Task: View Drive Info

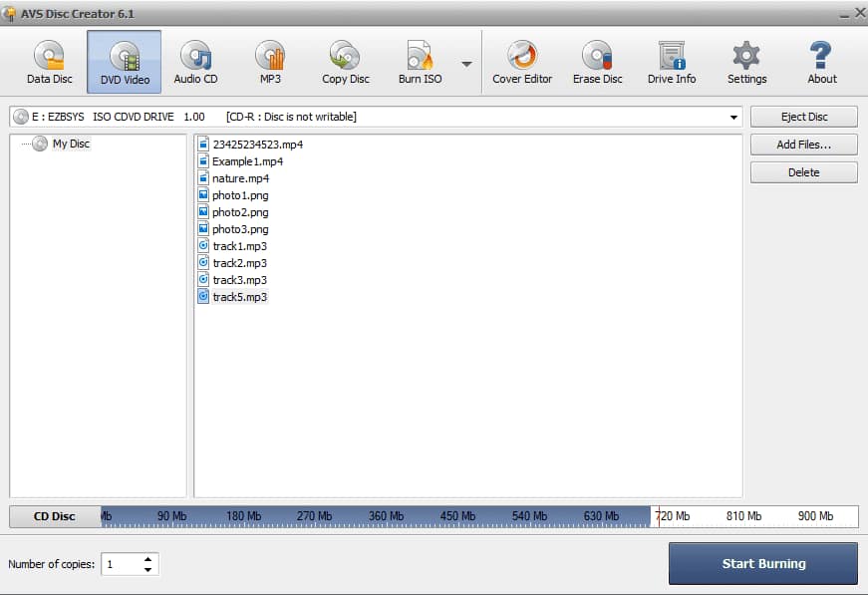Action: tap(672, 62)
